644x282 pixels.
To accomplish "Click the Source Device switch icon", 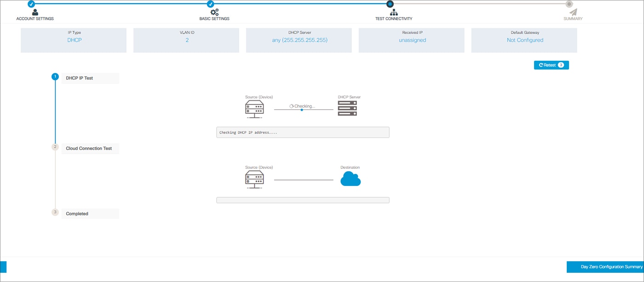I will click(254, 108).
